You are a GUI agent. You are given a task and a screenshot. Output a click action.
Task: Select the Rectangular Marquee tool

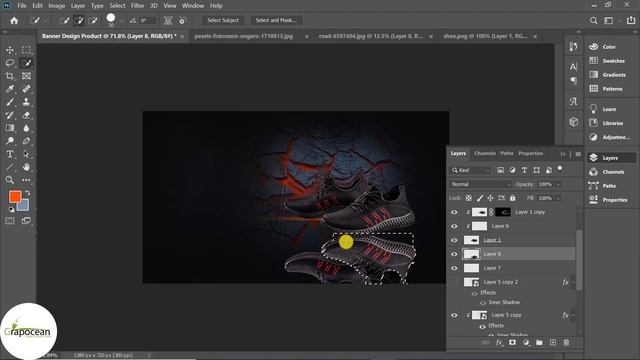[27, 50]
